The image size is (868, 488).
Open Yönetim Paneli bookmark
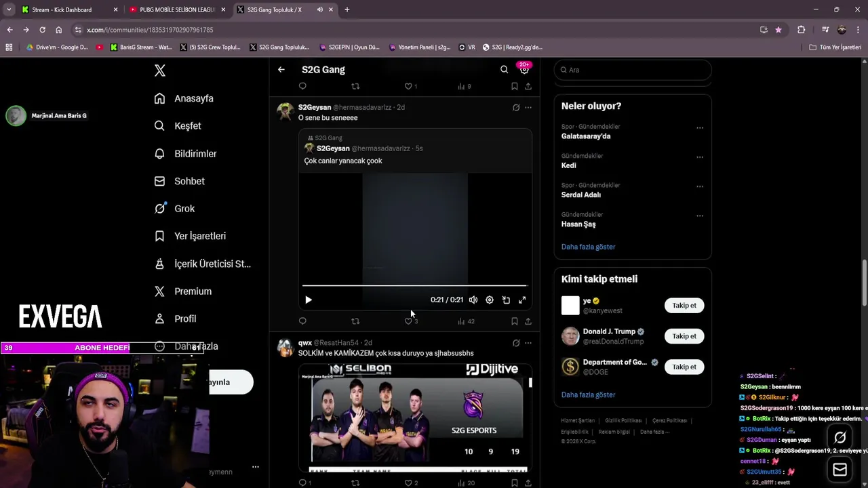click(x=420, y=47)
